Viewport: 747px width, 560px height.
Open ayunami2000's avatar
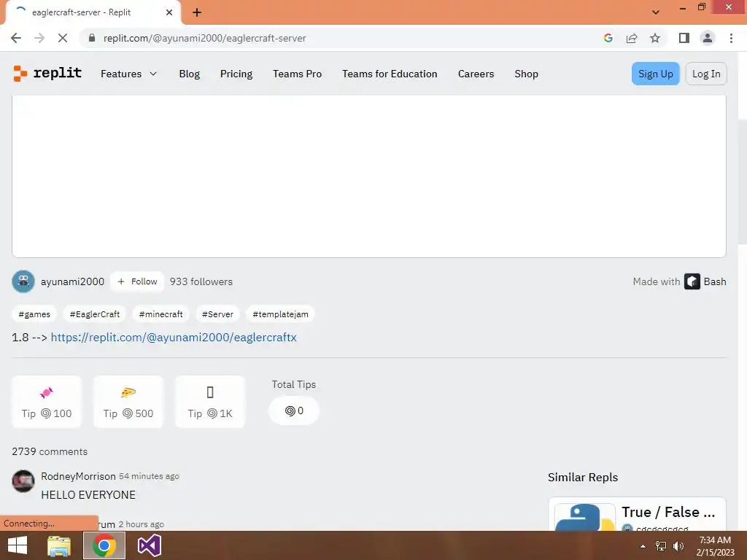pyautogui.click(x=23, y=281)
